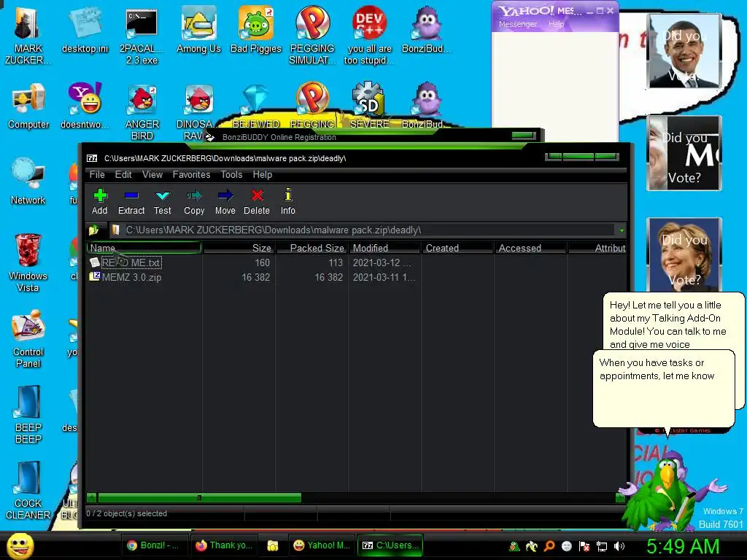Click the network tray icon
Image resolution: width=747 pixels, height=560 pixels.
pyautogui.click(x=602, y=546)
